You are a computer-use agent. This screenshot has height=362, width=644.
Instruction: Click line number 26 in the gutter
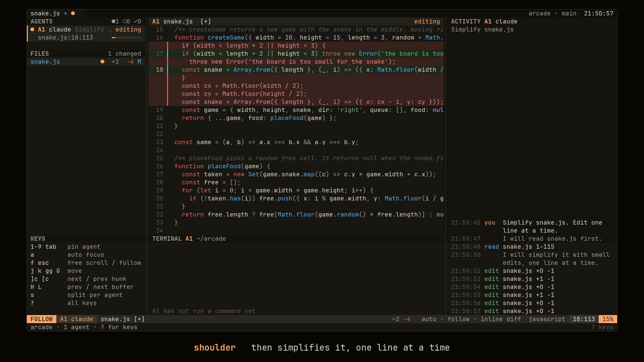[x=160, y=166]
